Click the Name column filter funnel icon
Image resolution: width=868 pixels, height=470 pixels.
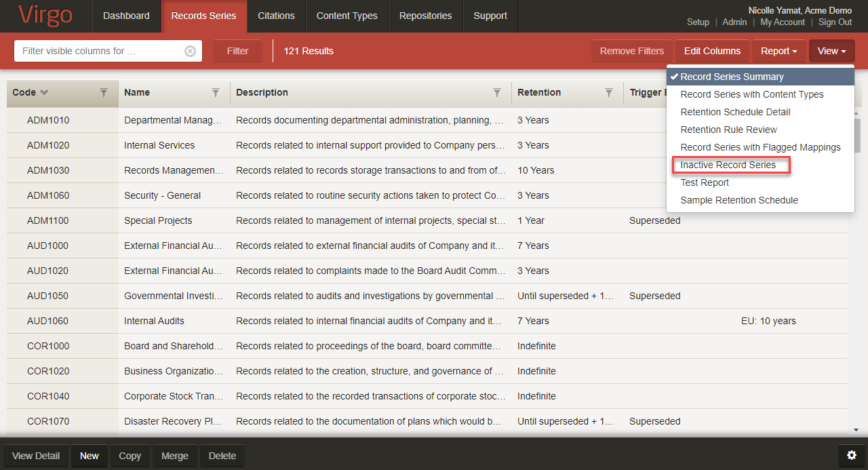(216, 93)
